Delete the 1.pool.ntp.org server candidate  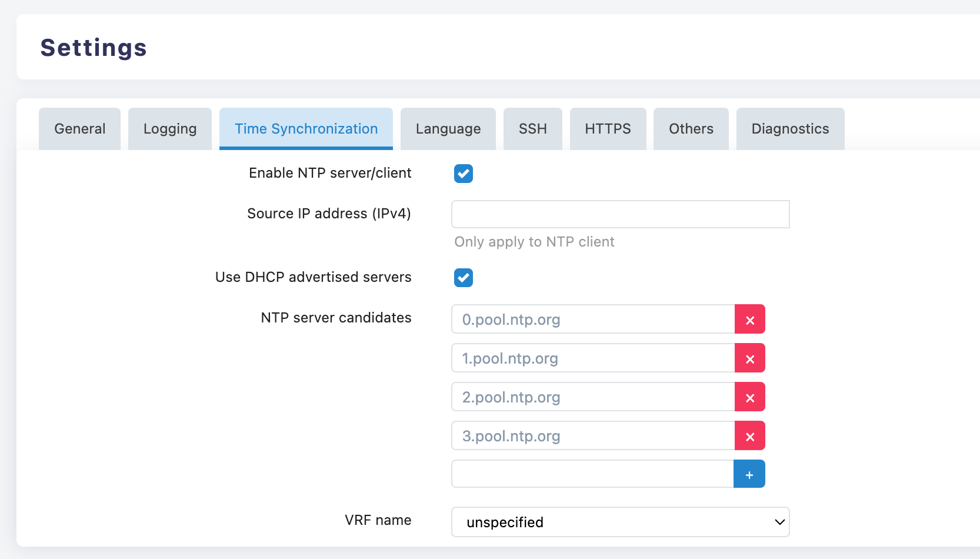coord(749,358)
